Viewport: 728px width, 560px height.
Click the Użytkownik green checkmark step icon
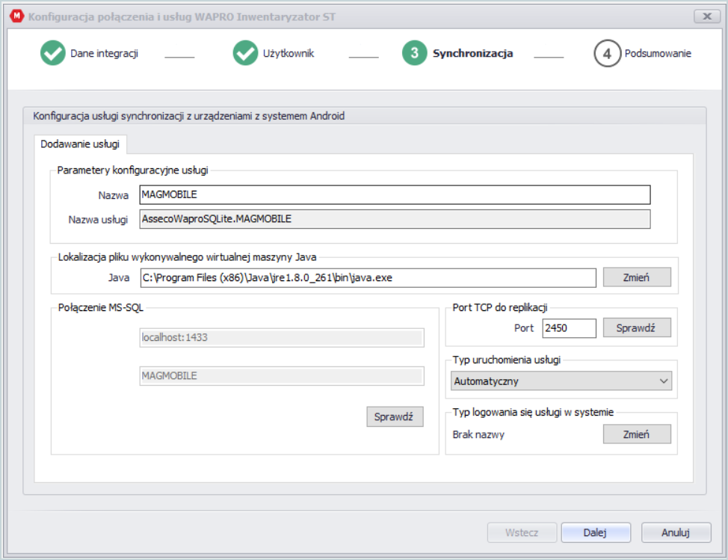pyautogui.click(x=245, y=53)
